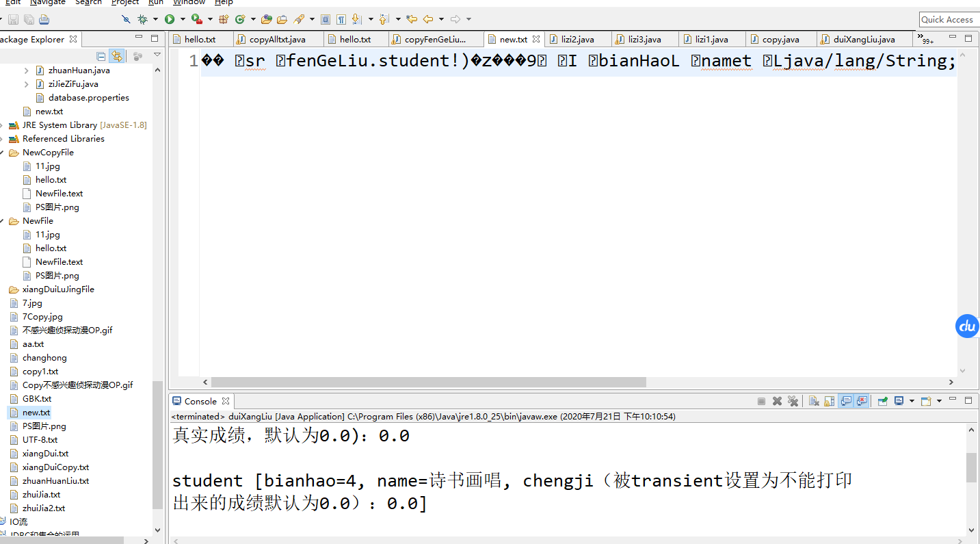Click Display Selected Console icon
Viewport: 980px width, 544px height.
click(x=899, y=401)
